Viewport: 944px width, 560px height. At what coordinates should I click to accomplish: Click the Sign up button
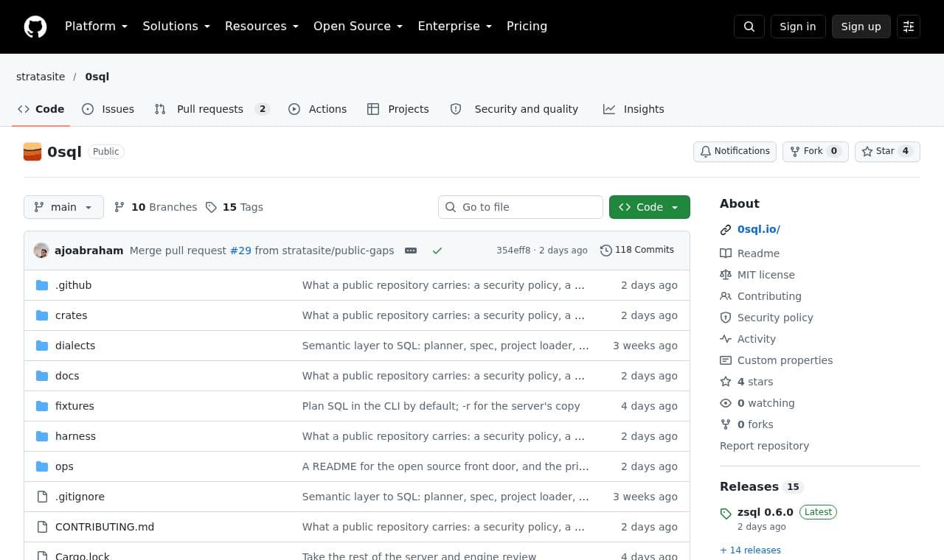pos(861,27)
